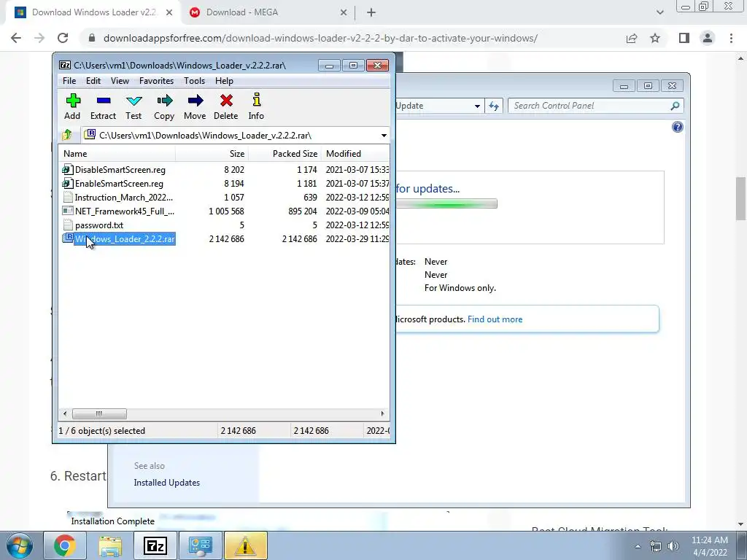Click the Chrome back arrow
747x560 pixels.
[16, 38]
